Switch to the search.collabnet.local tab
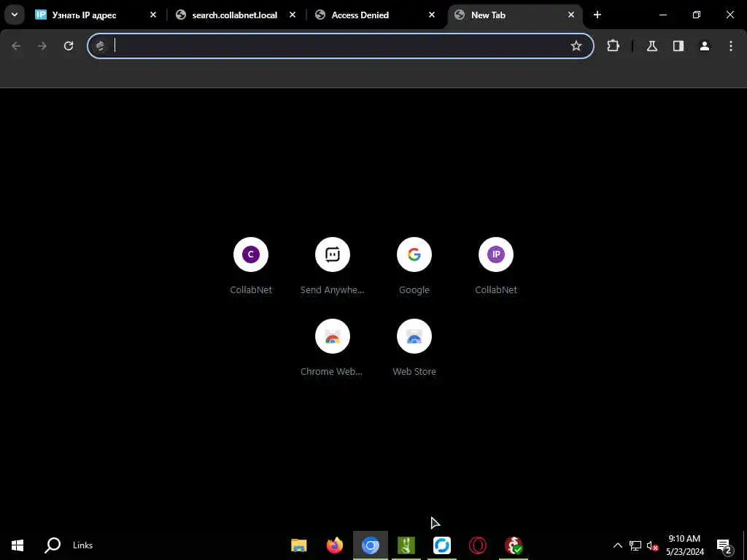 [234, 15]
